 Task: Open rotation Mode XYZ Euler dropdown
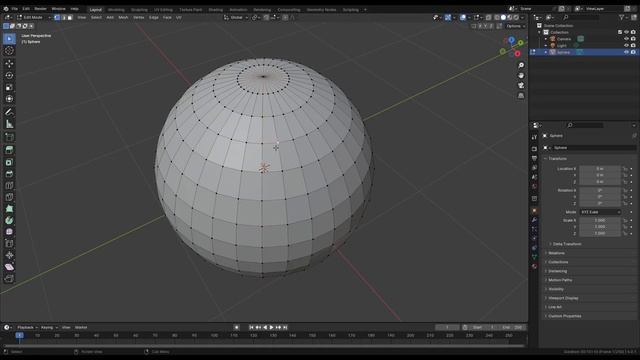pyautogui.click(x=600, y=212)
